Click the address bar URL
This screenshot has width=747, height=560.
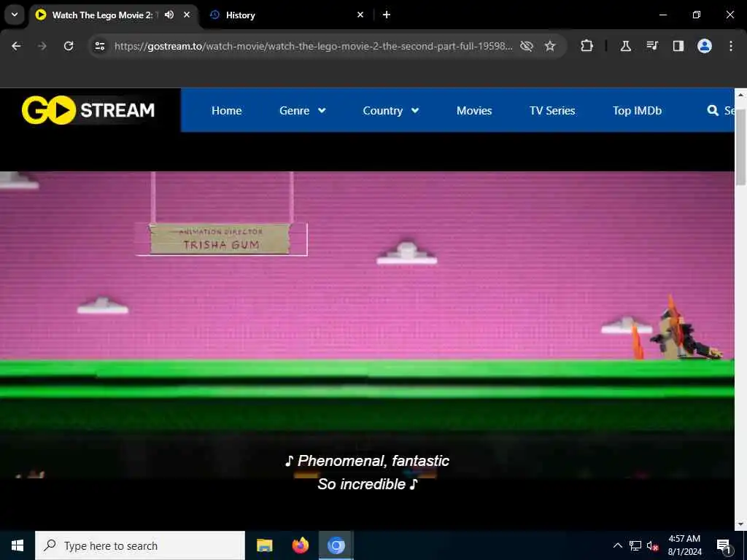coord(314,46)
